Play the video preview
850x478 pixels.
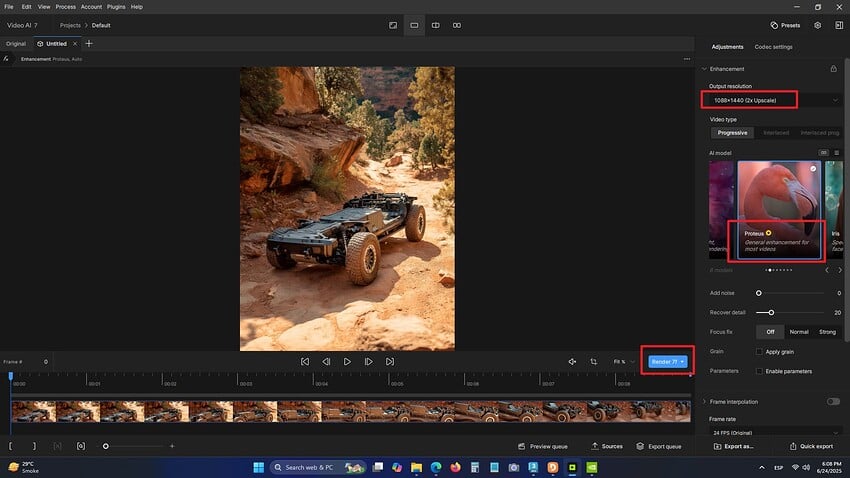tap(347, 361)
